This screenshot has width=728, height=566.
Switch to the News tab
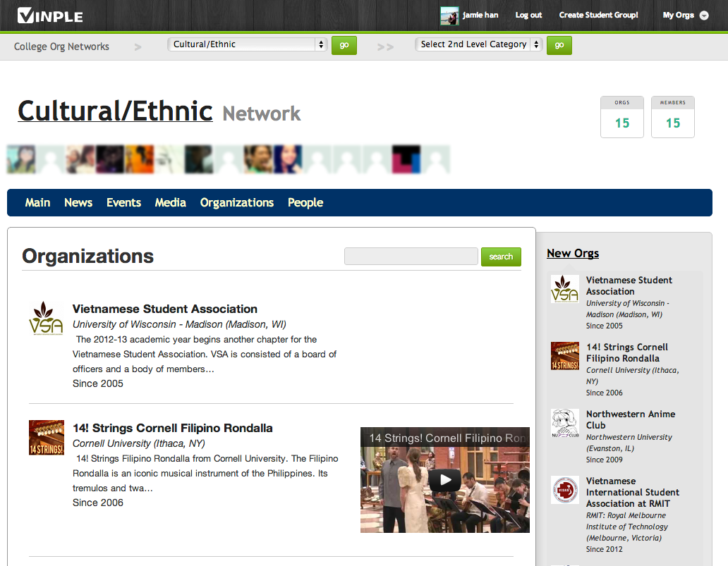click(78, 203)
